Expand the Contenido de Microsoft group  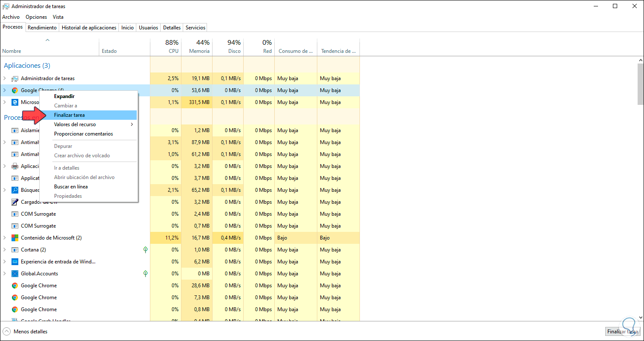point(5,238)
